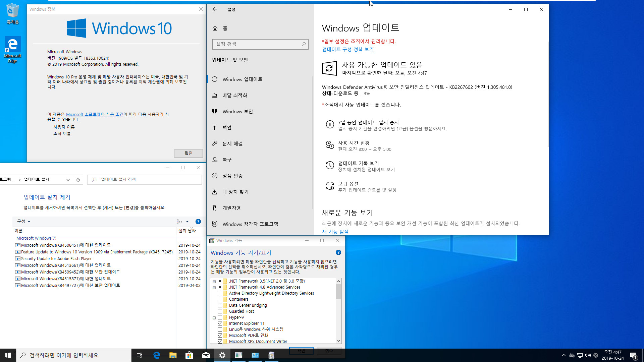This screenshot has width=644, height=362.
Task: Select KB4517245 Feature Update row
Action: coord(108,252)
